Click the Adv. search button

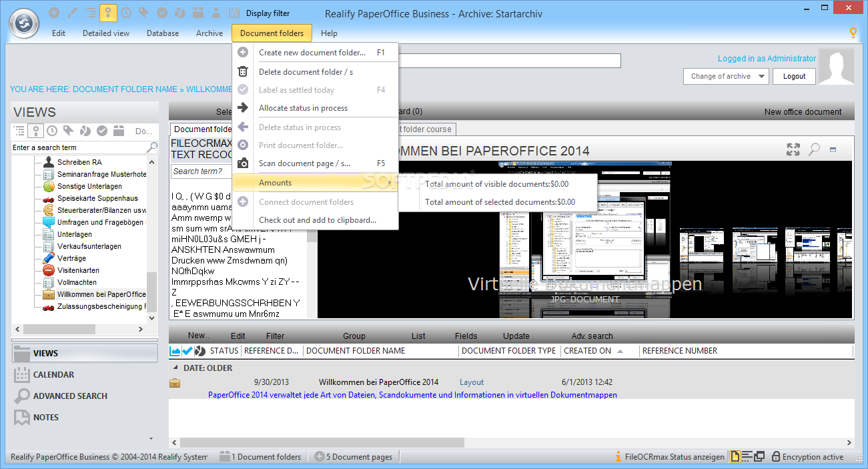pyautogui.click(x=592, y=336)
